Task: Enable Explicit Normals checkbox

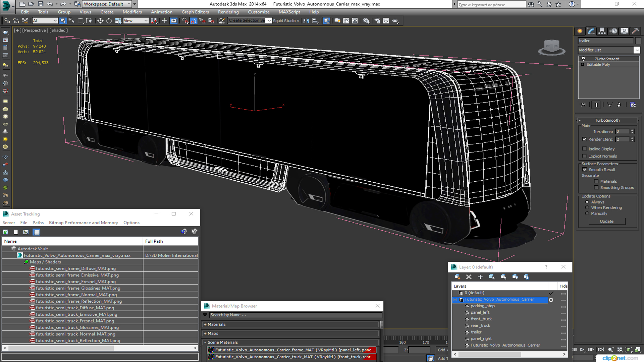Action: pos(584,156)
